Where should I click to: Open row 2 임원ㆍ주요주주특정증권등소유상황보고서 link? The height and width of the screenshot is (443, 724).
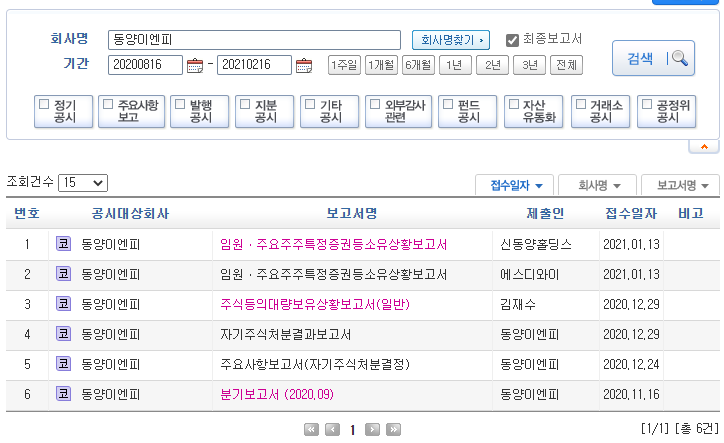[x=333, y=274]
